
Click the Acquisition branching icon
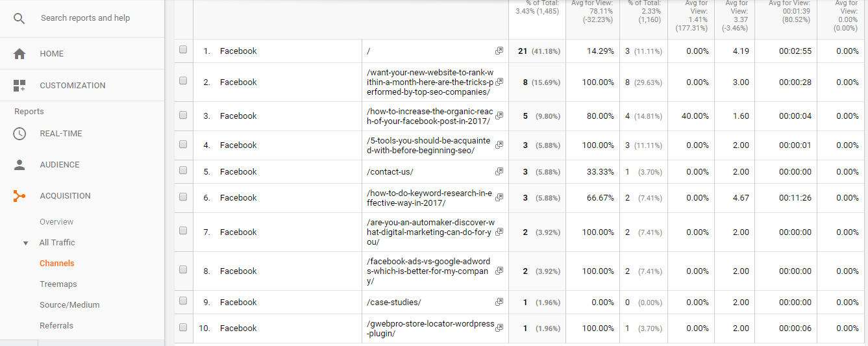pyautogui.click(x=19, y=196)
